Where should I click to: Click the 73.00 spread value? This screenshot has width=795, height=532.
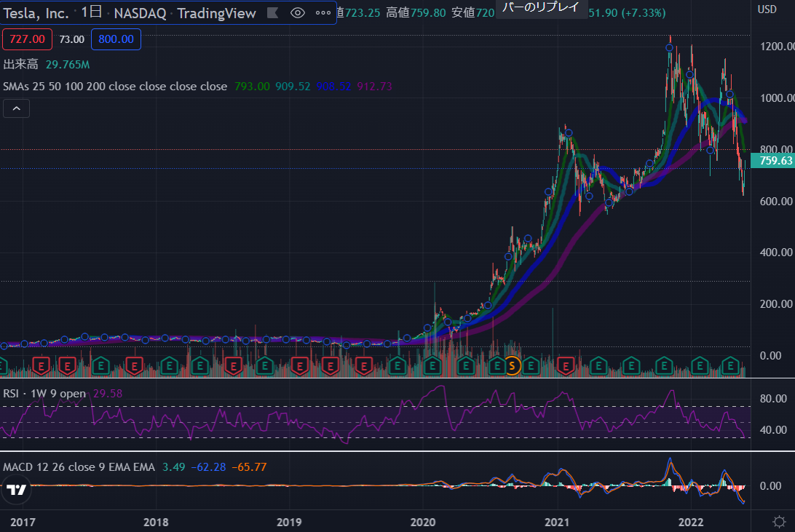click(71, 39)
